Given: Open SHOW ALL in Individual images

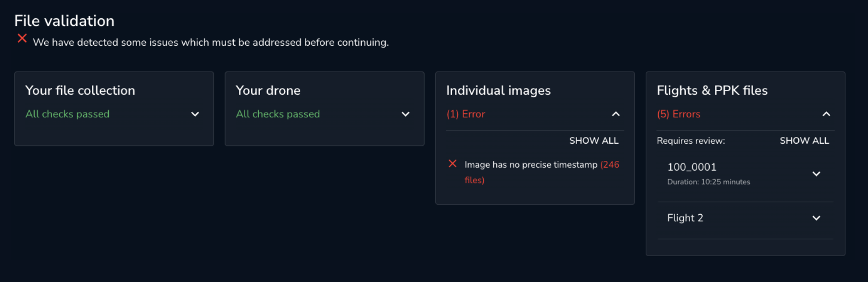Looking at the screenshot, I should click(x=593, y=140).
